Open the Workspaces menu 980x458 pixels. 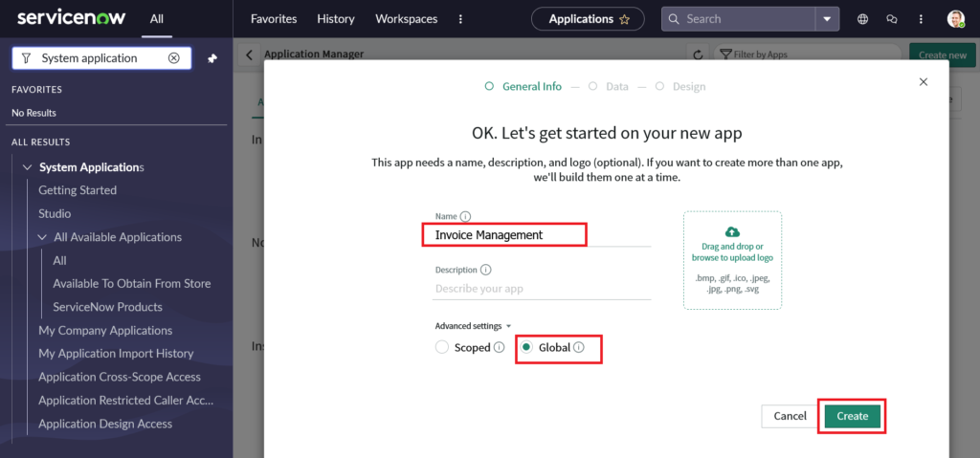coord(406,19)
